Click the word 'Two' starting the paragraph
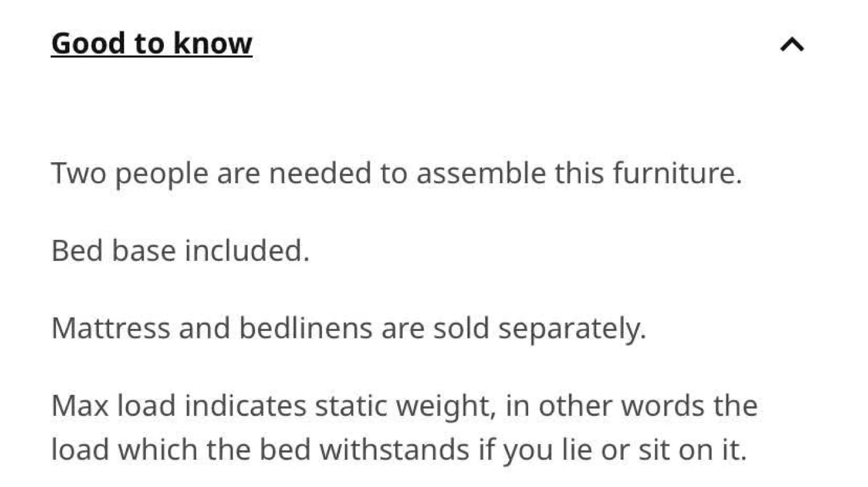 [x=78, y=174]
